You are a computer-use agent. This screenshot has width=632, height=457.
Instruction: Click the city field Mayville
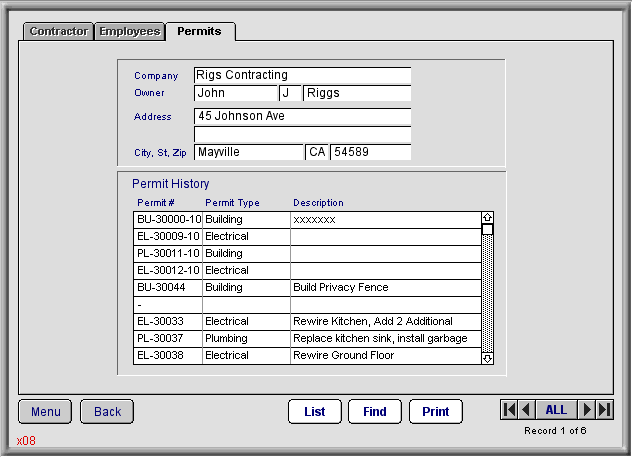[249, 152]
